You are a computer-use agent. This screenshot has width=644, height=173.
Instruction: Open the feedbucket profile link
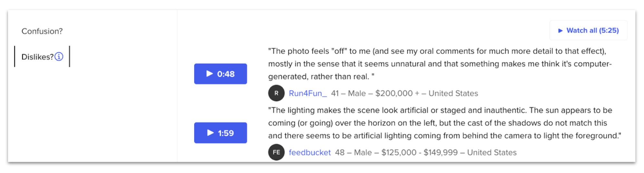(309, 152)
